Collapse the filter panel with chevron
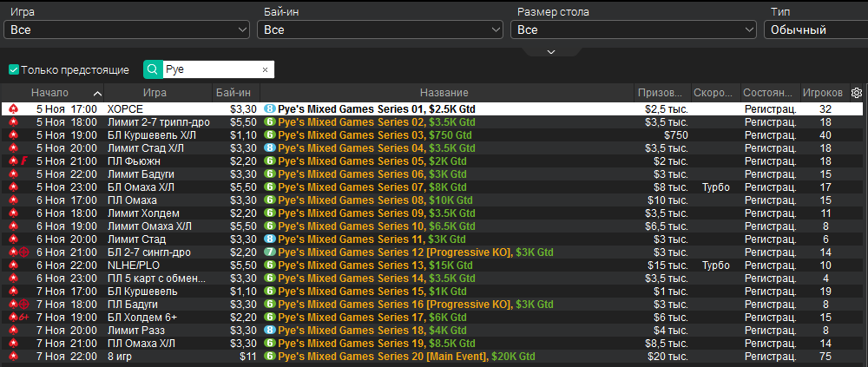Viewport: 868px width, 367px height. [550, 53]
